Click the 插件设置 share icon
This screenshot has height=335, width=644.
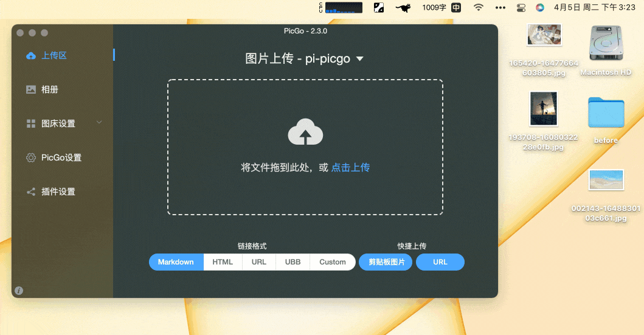pyautogui.click(x=31, y=192)
